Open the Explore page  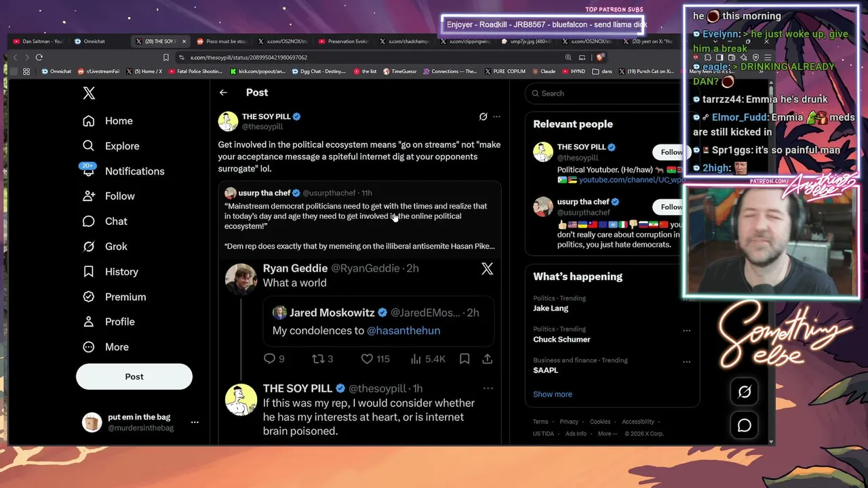coord(111,146)
